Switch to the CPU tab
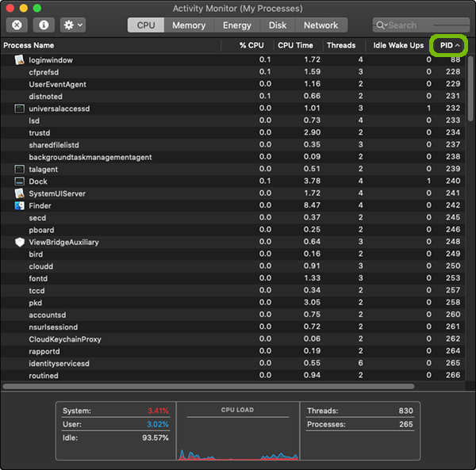Screen dimensions: 476x470 coord(146,25)
